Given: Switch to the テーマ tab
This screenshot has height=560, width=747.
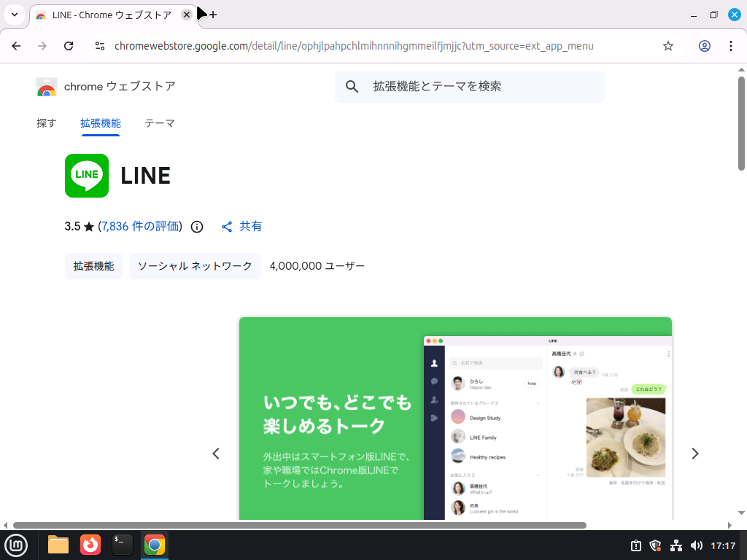Looking at the screenshot, I should tap(159, 123).
